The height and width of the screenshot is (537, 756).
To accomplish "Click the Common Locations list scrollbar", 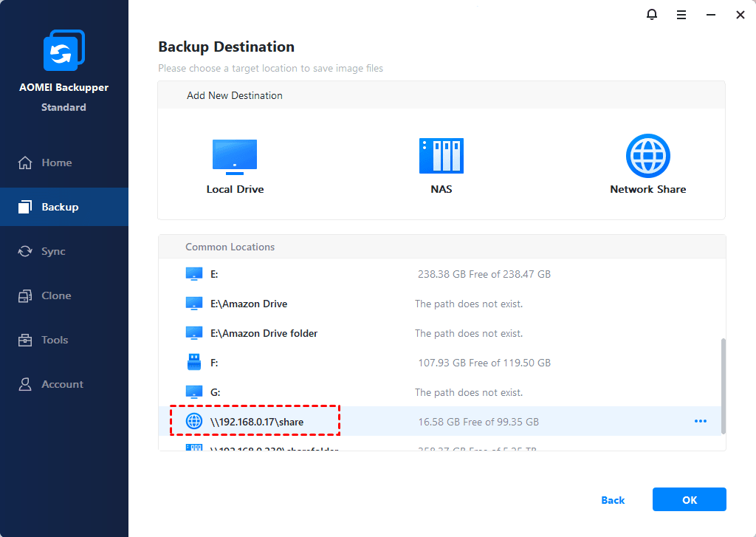I will click(723, 384).
